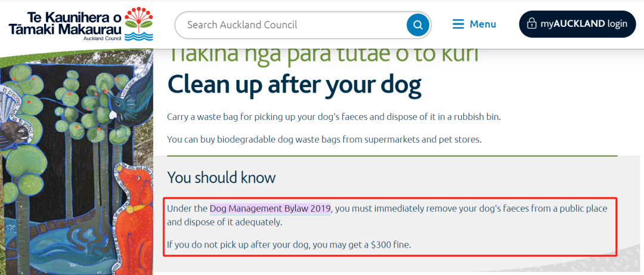The image size is (644, 275).
Task: Click the blue magnifier search button
Action: (417, 24)
